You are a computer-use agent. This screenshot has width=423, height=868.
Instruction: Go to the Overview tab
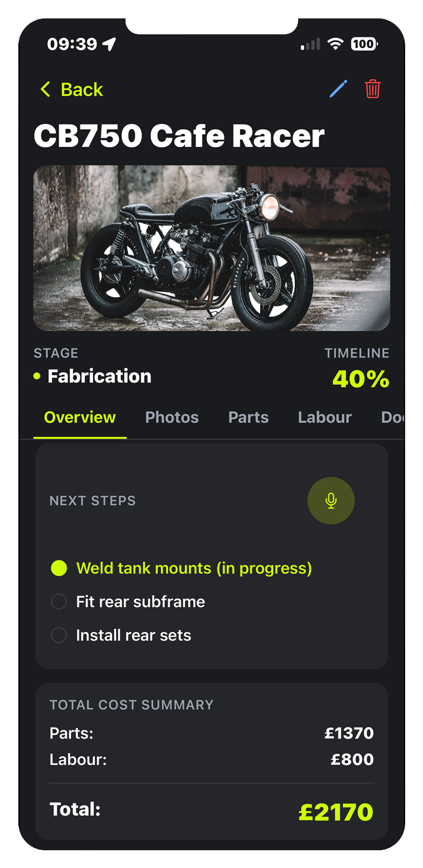[x=80, y=417]
